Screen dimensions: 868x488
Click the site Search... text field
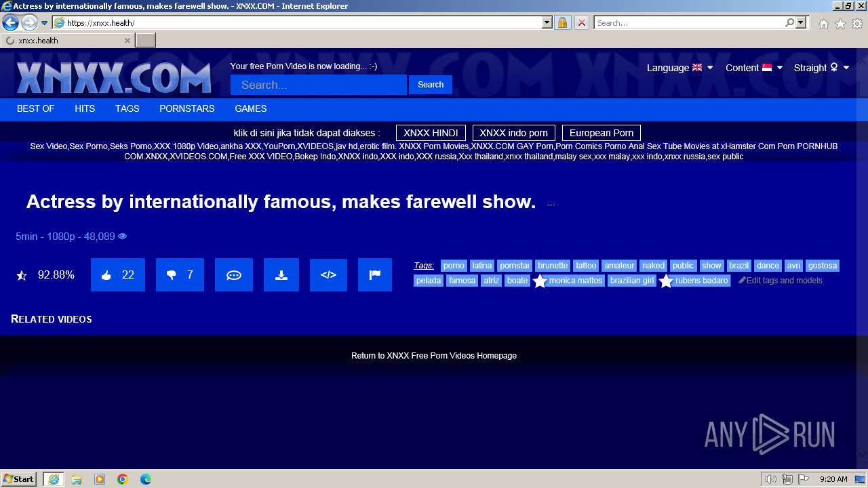pyautogui.click(x=319, y=85)
